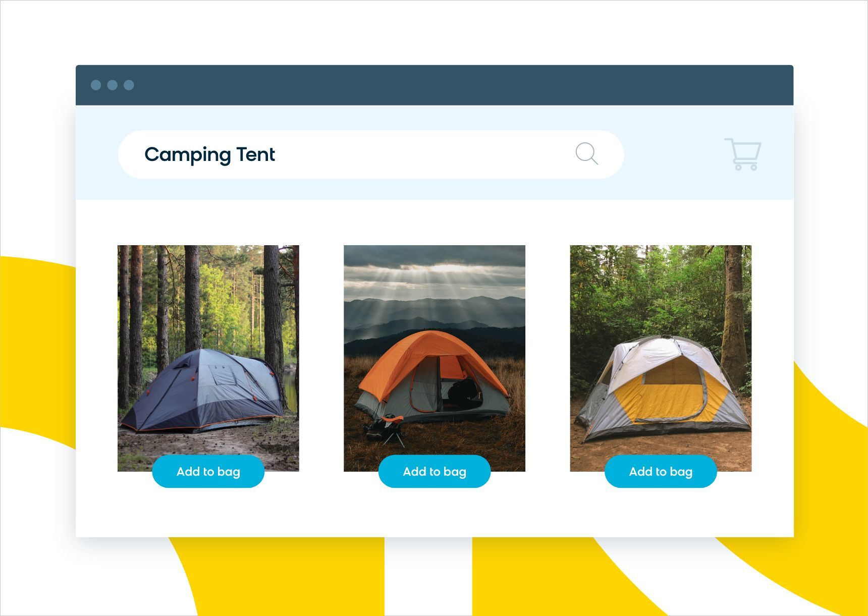Click the magnifying glass search icon
Screen dimensions: 868x616
coord(586,153)
